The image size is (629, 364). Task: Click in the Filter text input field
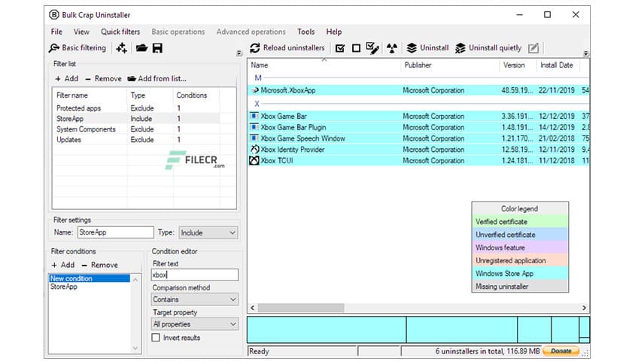click(x=195, y=275)
